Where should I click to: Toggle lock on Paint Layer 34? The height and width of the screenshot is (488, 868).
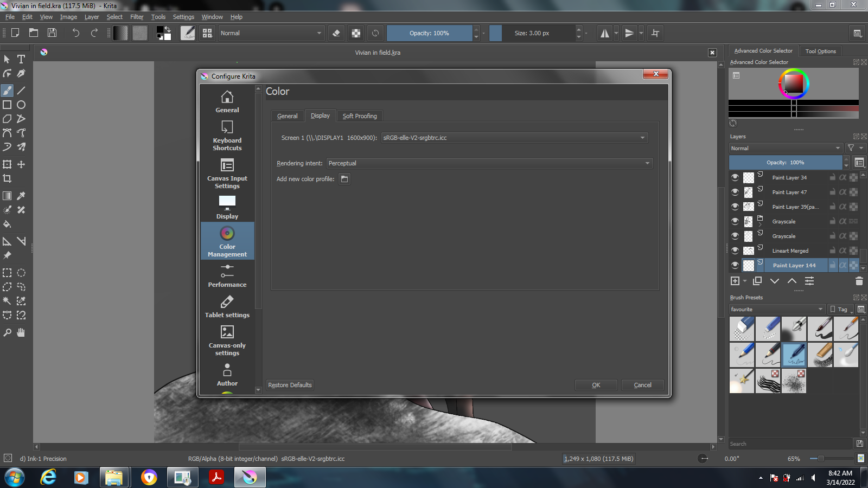point(832,177)
